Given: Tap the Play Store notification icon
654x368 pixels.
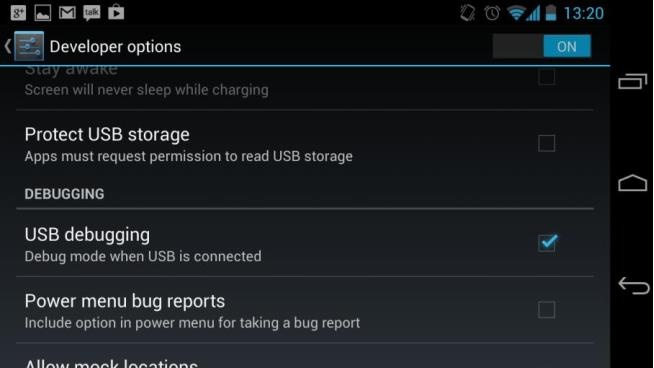Looking at the screenshot, I should click(x=116, y=13).
